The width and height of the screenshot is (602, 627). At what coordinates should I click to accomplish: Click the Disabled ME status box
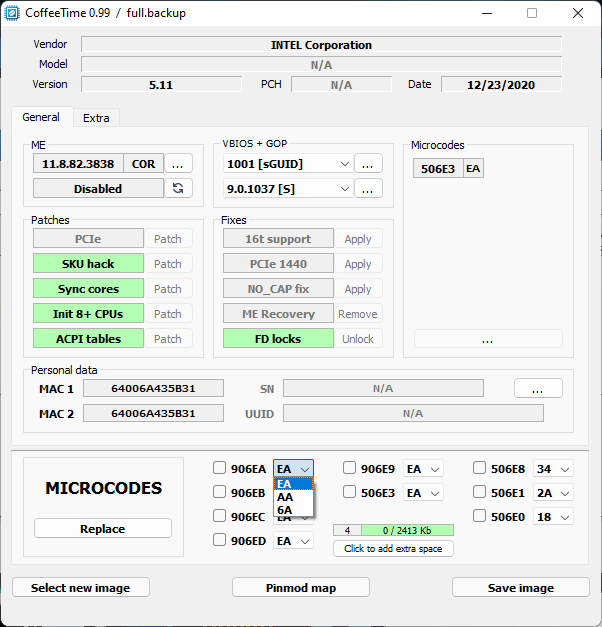point(98,188)
